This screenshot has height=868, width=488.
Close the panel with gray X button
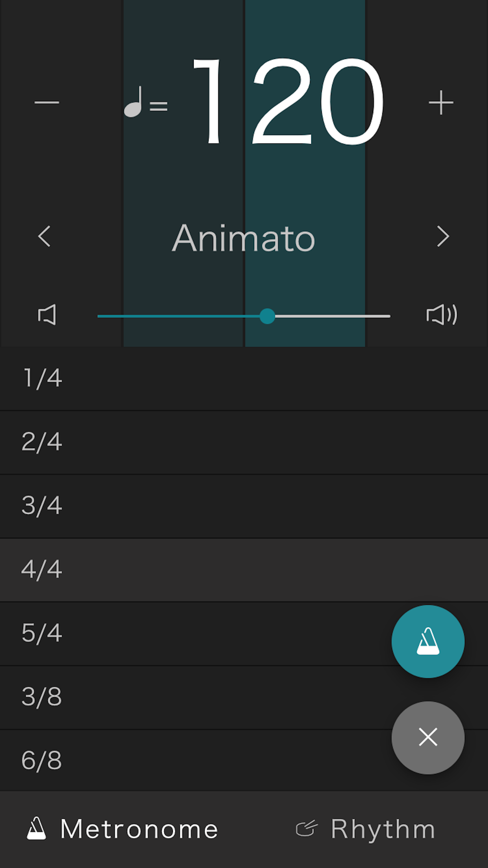click(428, 737)
